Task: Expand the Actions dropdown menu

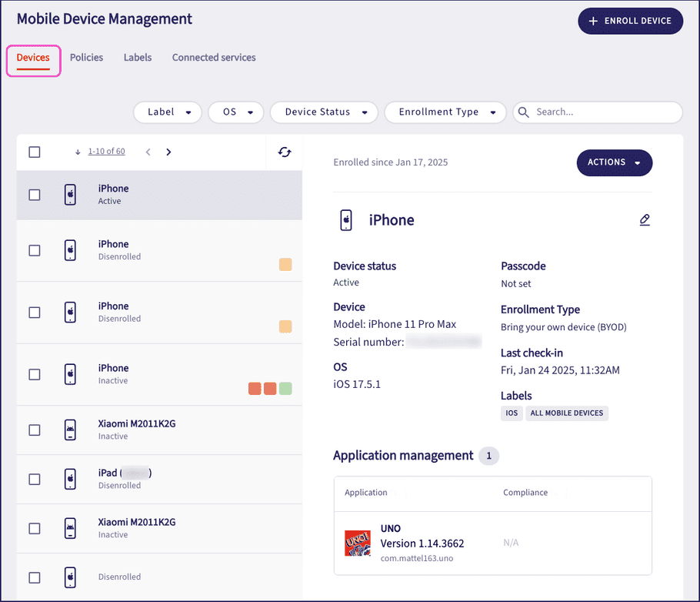Action: coord(615,162)
